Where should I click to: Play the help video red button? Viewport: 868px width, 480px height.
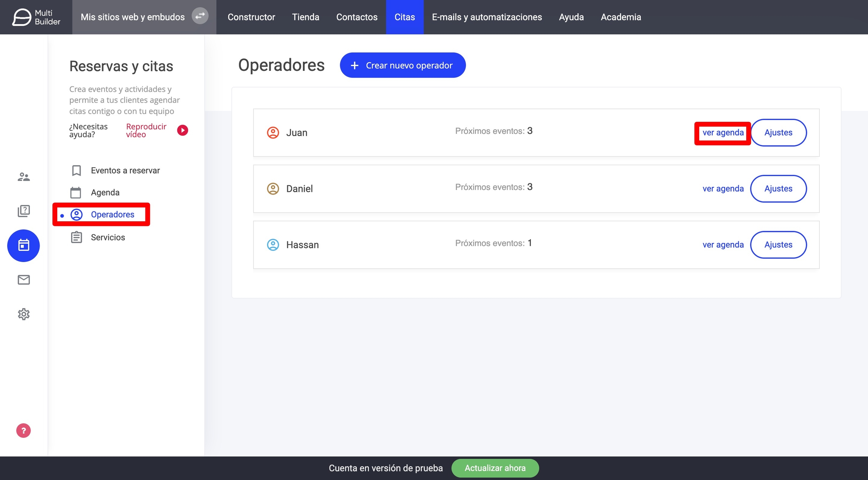click(183, 130)
